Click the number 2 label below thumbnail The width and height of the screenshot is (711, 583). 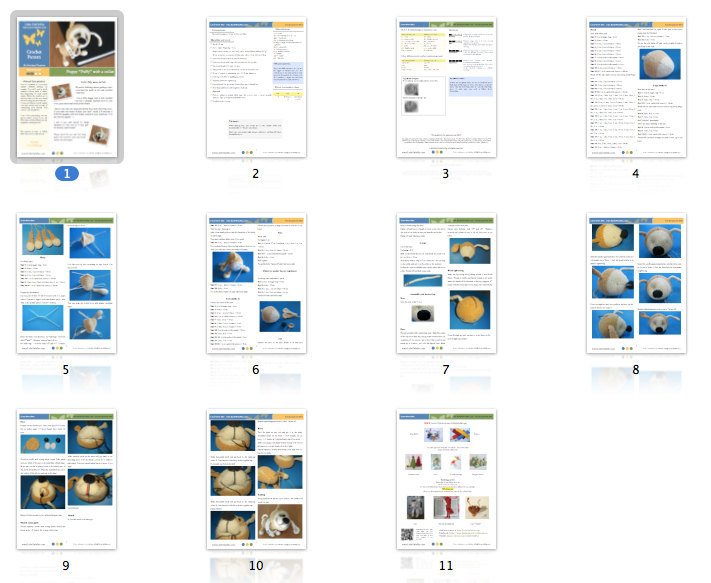[x=256, y=174]
